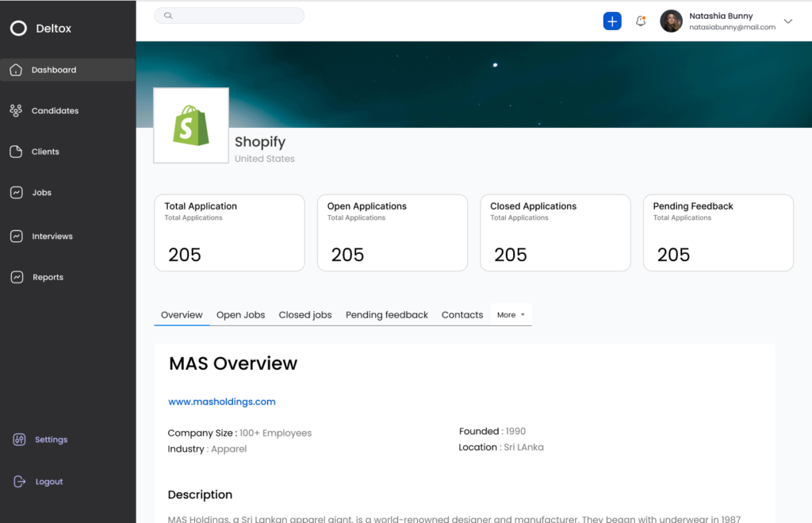812x523 pixels.
Task: Click the Dashboard home icon
Action: [16, 70]
